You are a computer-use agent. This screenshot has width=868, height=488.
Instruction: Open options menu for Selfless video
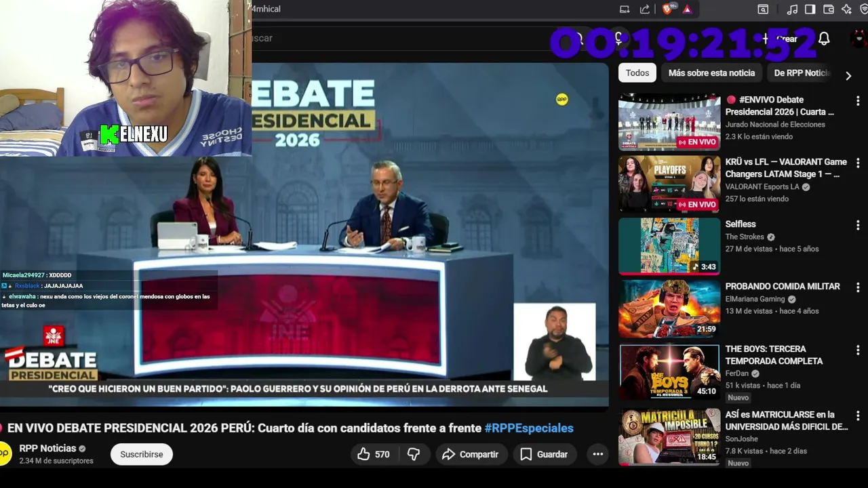858,225
